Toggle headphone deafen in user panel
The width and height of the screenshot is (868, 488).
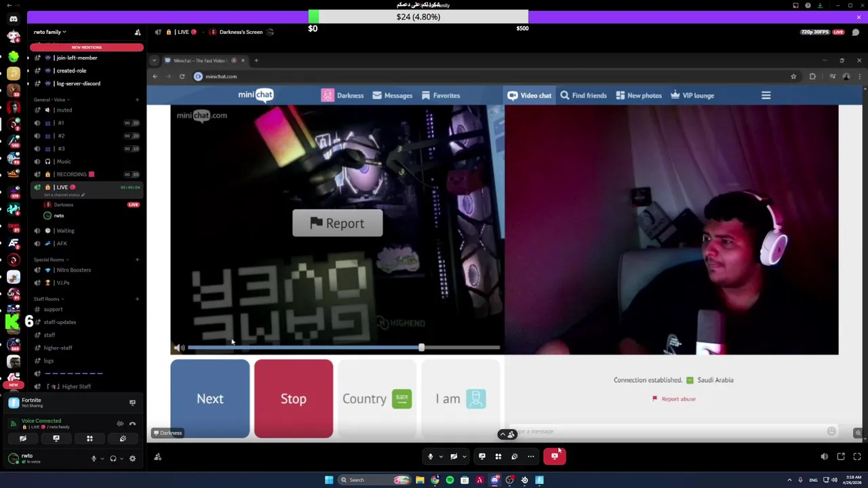coord(113,458)
